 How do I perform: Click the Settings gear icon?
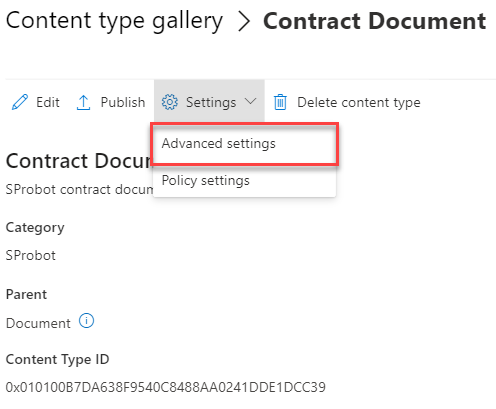coord(170,102)
